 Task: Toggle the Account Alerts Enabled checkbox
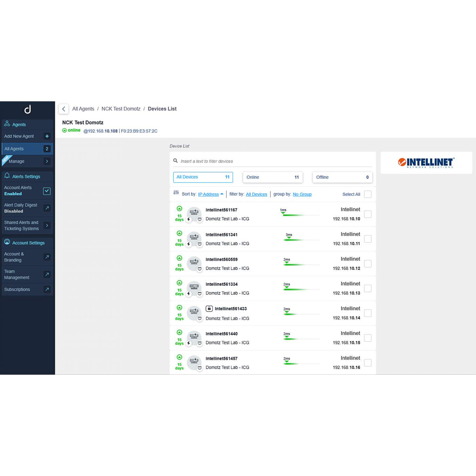click(x=47, y=191)
